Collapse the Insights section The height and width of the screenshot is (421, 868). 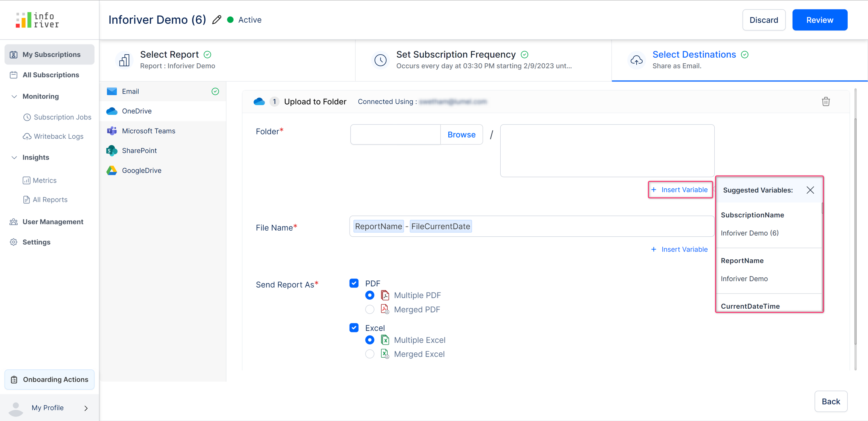click(x=14, y=158)
